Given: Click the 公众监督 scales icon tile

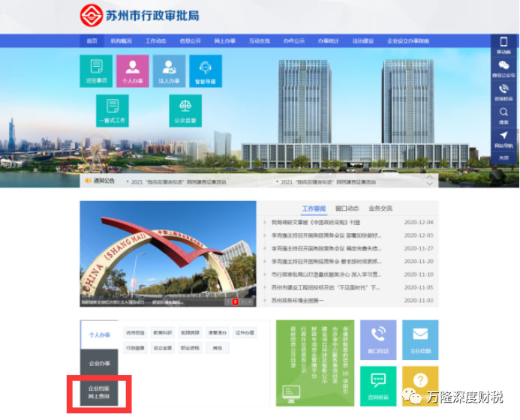Looking at the screenshot, I should click(185, 110).
